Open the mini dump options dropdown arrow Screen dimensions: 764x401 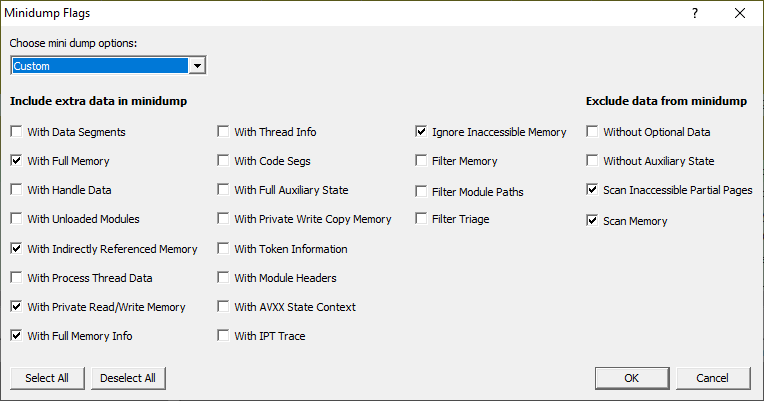(x=197, y=66)
